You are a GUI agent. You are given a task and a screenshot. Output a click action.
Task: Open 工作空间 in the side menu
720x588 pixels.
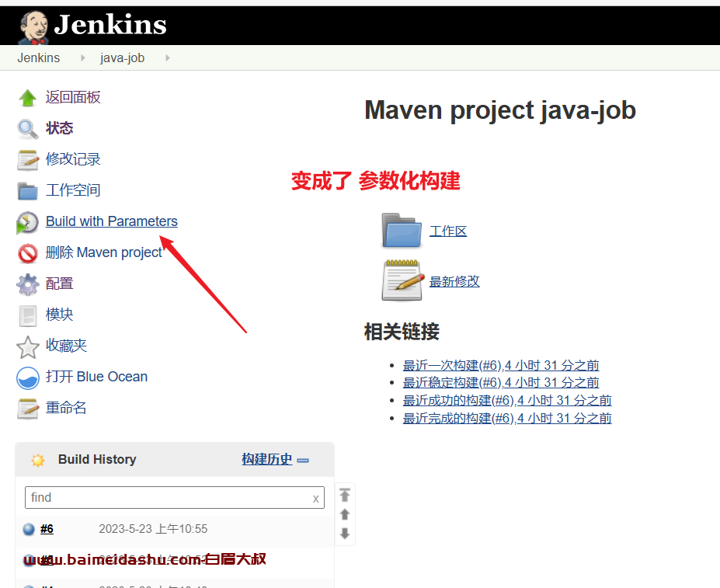(73, 190)
